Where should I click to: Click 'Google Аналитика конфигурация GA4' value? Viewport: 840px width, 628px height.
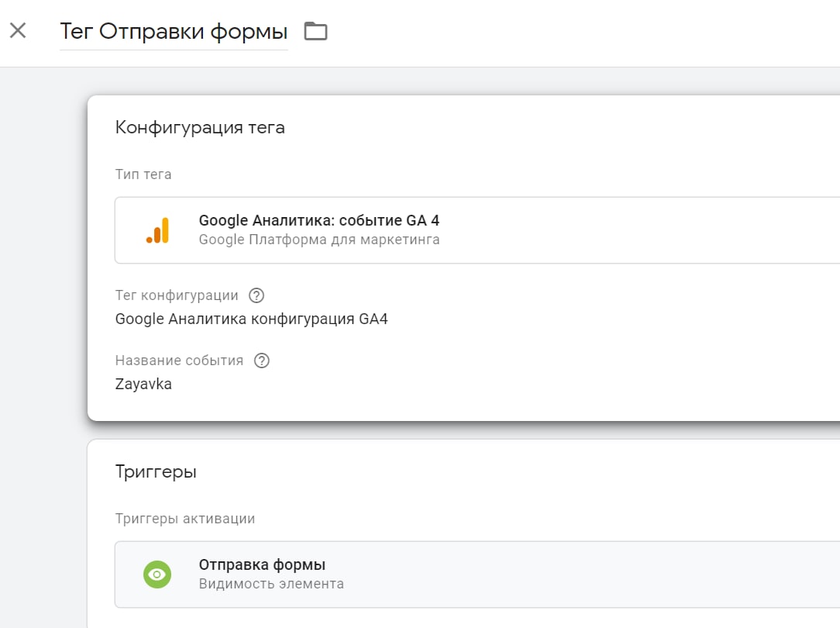pos(251,319)
